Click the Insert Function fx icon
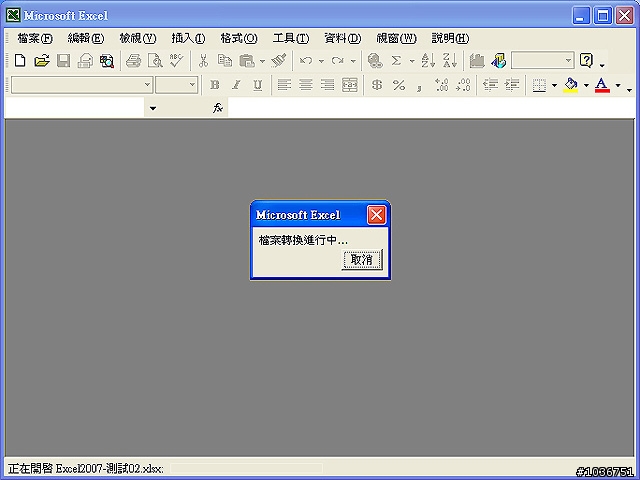640x480 pixels. click(218, 108)
